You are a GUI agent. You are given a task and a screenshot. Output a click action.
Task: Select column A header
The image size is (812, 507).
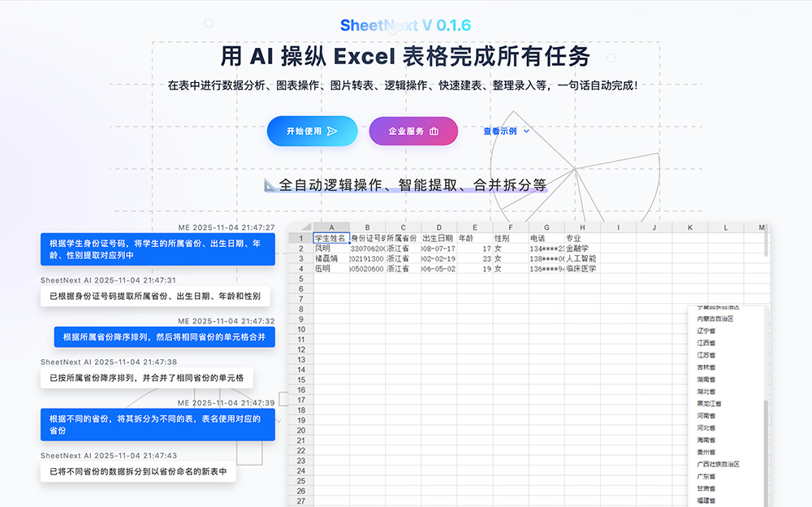[x=331, y=227]
